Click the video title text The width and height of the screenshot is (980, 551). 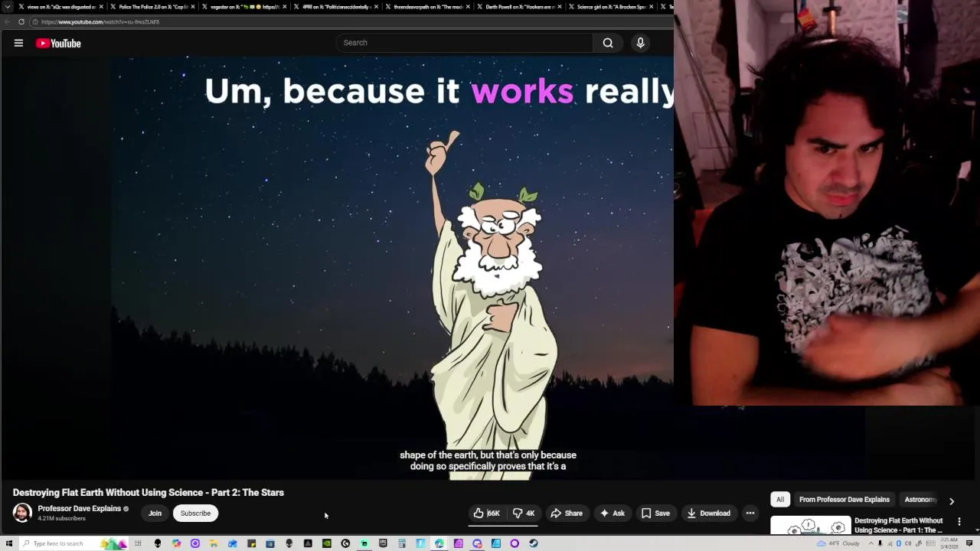coord(148,493)
